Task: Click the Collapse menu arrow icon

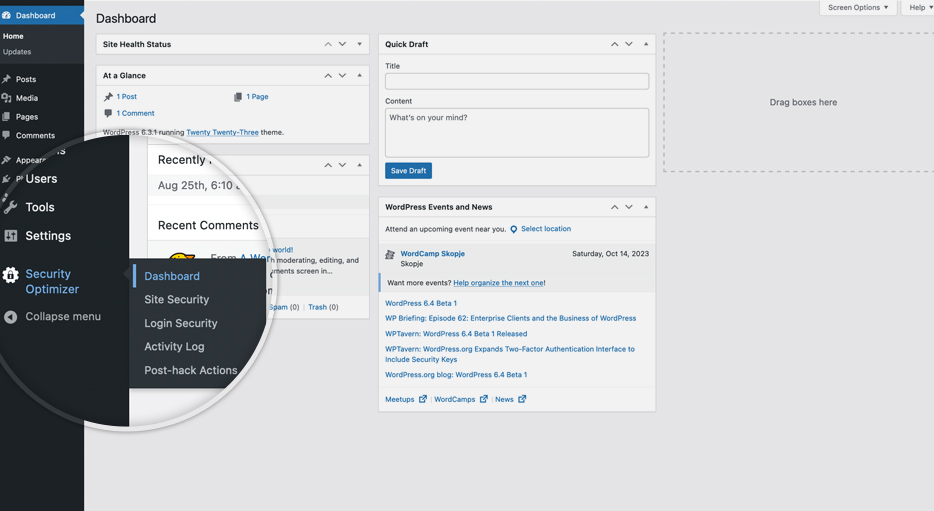Action: click(x=11, y=317)
